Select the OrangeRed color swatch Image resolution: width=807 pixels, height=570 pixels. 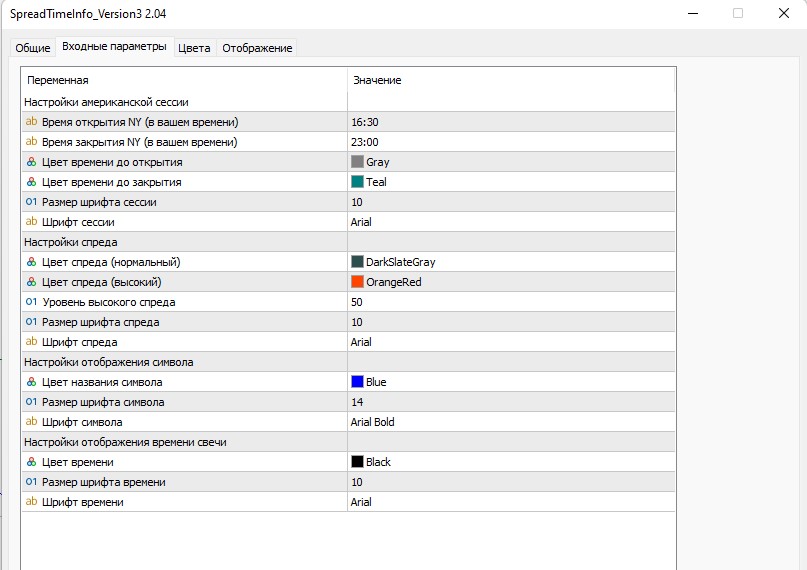[x=357, y=282]
